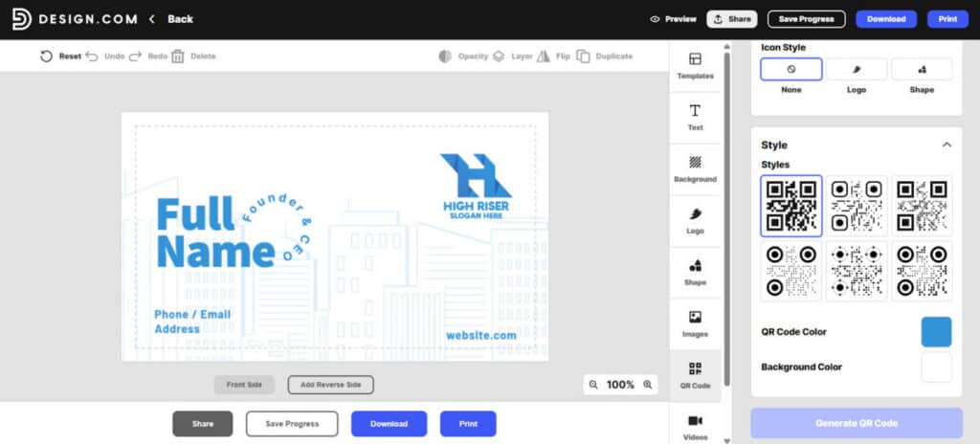Open the Background tool
Screen dimensions: 980x444
(695, 163)
